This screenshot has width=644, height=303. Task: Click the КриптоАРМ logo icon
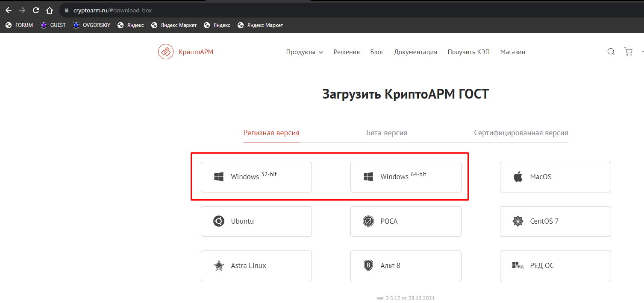point(165,52)
